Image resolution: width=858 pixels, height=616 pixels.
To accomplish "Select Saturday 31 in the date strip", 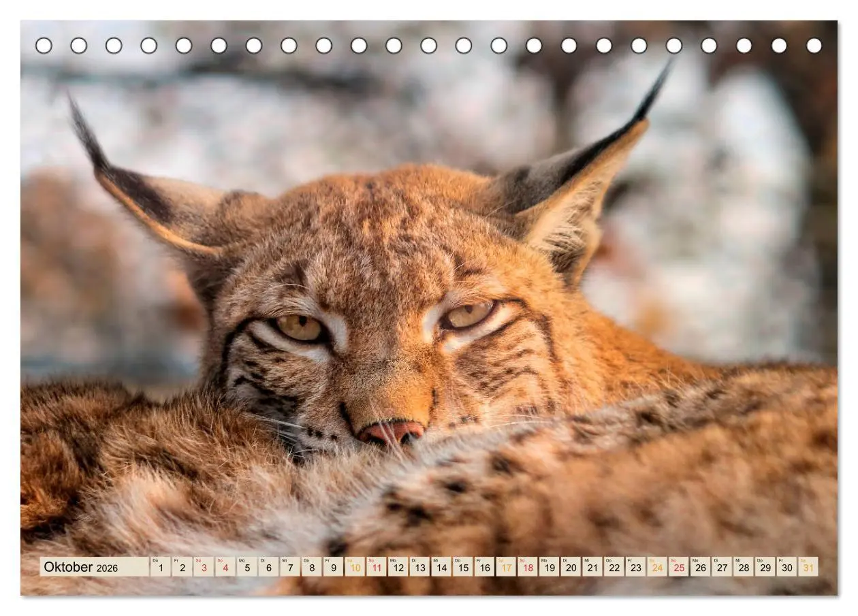I will click(809, 566).
